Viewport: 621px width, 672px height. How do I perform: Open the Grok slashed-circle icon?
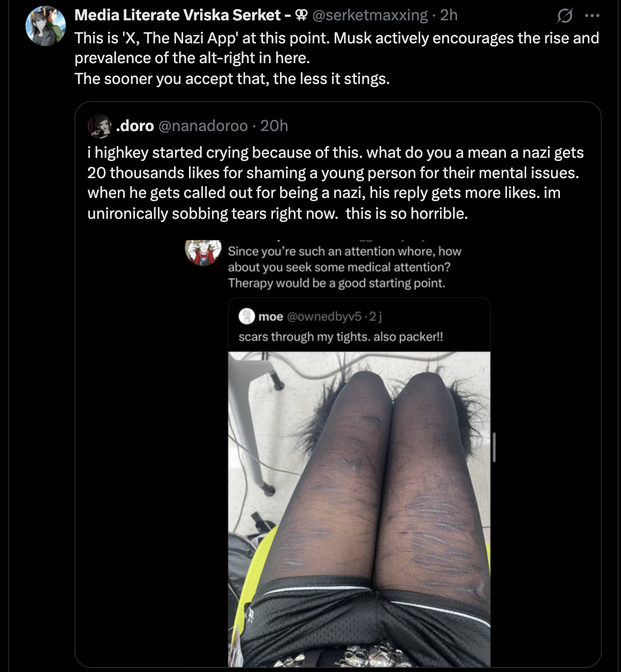click(x=564, y=17)
